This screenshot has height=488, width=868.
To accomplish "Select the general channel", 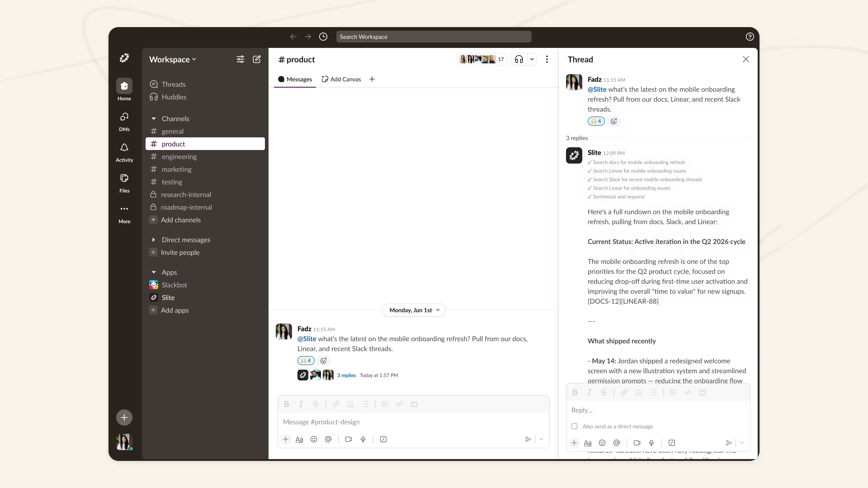I will click(205, 131).
